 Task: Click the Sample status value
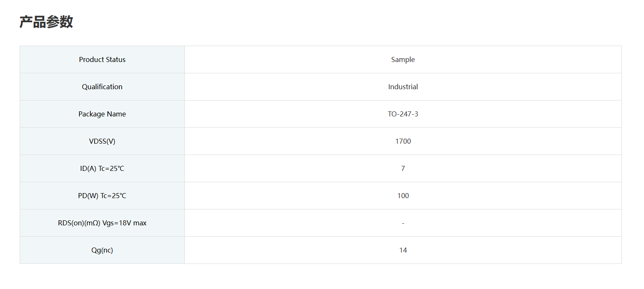(x=403, y=59)
